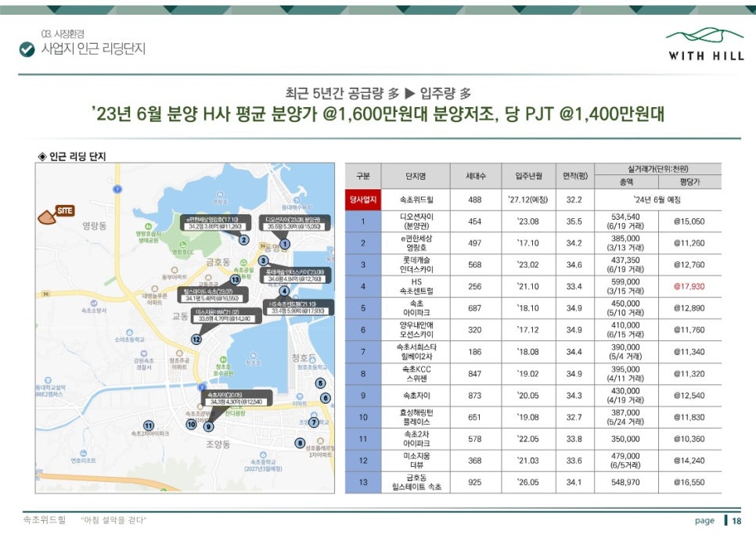Click map marker number 2
This screenshot has width=756, height=535.
pyautogui.click(x=244, y=240)
